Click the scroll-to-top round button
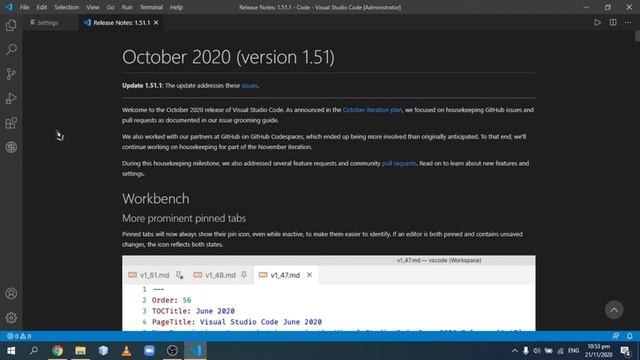 614,310
